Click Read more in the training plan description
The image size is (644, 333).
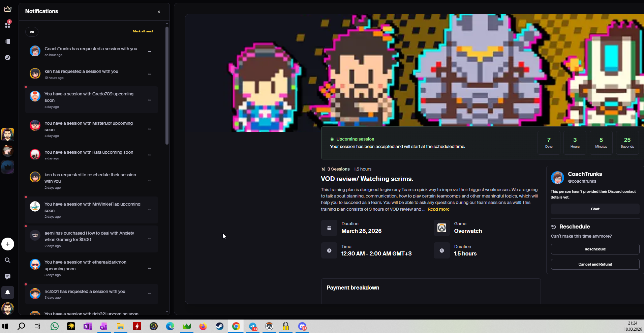[x=438, y=209]
